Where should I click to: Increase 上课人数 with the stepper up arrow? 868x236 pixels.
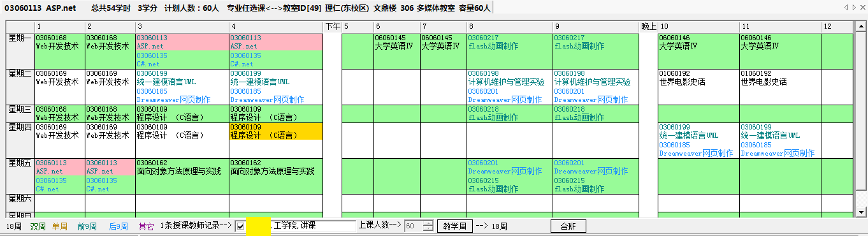(x=428, y=223)
